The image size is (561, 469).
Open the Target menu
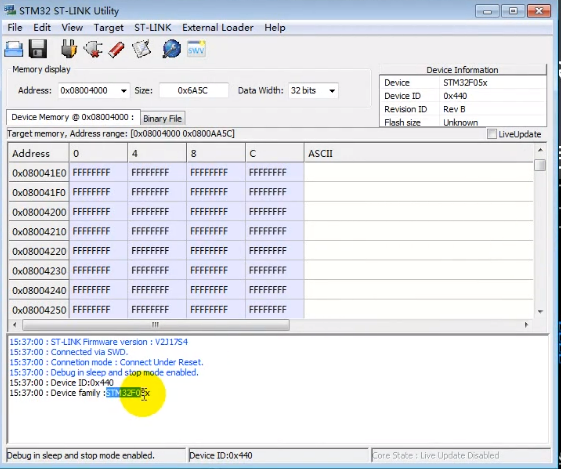pyautogui.click(x=108, y=28)
